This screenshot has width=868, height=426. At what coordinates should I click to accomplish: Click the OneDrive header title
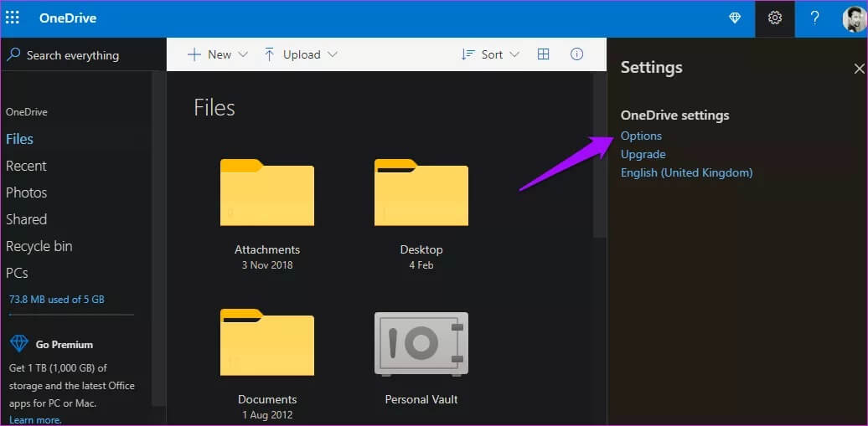coord(68,18)
